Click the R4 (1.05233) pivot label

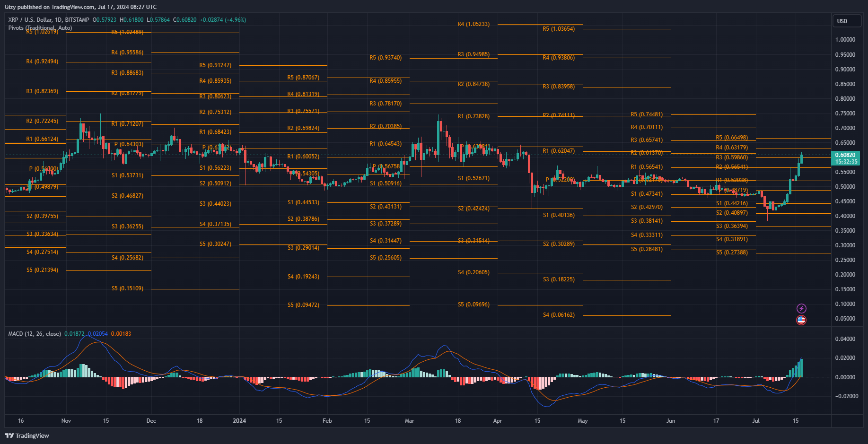pyautogui.click(x=473, y=24)
